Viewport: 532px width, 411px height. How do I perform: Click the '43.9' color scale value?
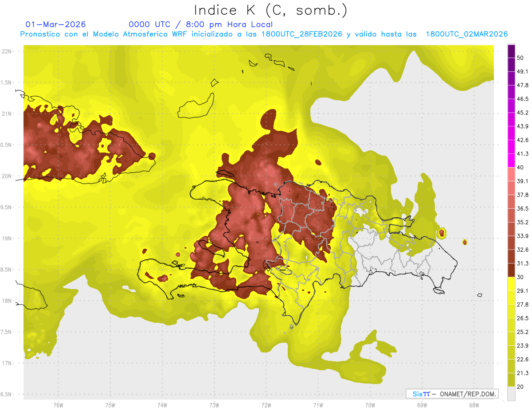point(523,126)
